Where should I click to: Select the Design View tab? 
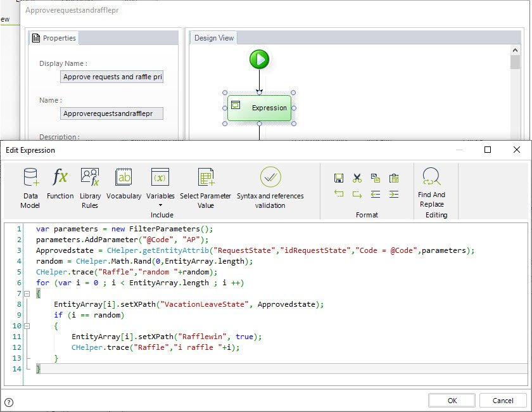click(214, 38)
